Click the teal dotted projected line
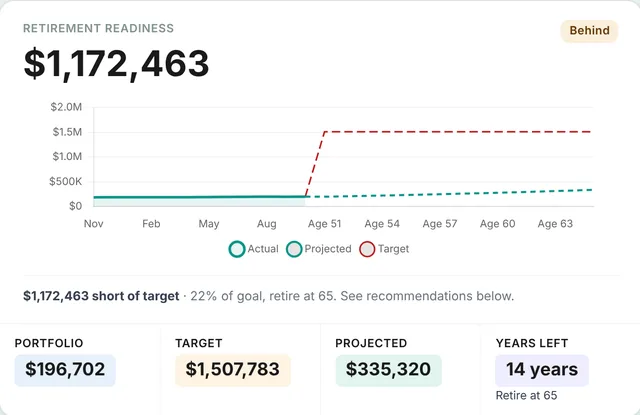The width and height of the screenshot is (640, 415). [449, 194]
